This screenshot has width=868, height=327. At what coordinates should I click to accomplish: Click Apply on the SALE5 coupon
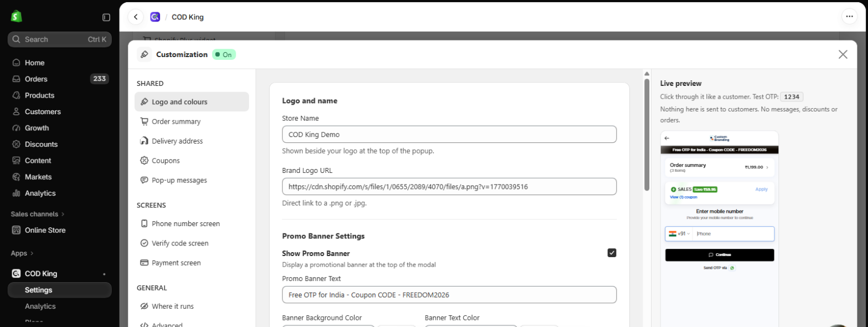coord(762,190)
